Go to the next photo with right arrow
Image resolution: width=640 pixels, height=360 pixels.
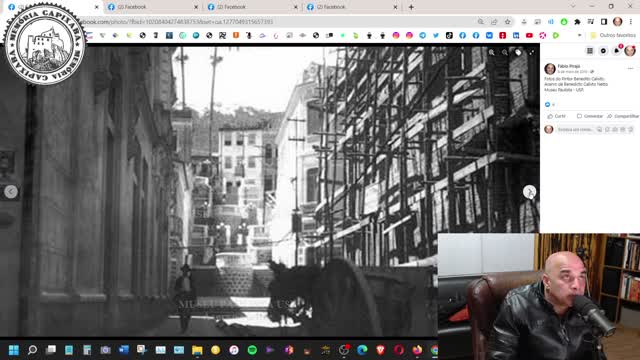point(529,191)
